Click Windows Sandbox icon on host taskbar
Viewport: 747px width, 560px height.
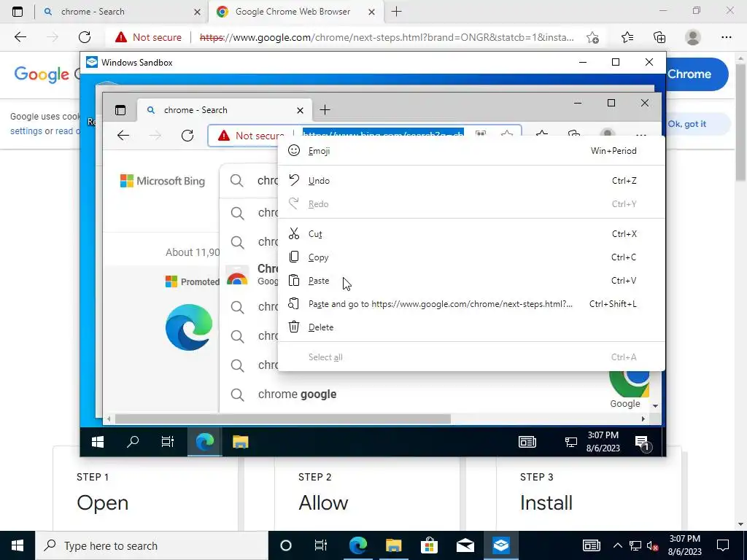(x=501, y=545)
